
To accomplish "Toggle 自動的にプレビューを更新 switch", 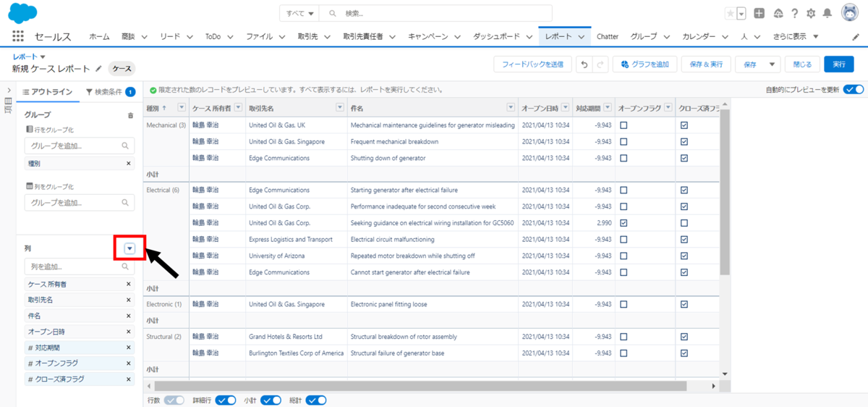I will pos(854,90).
